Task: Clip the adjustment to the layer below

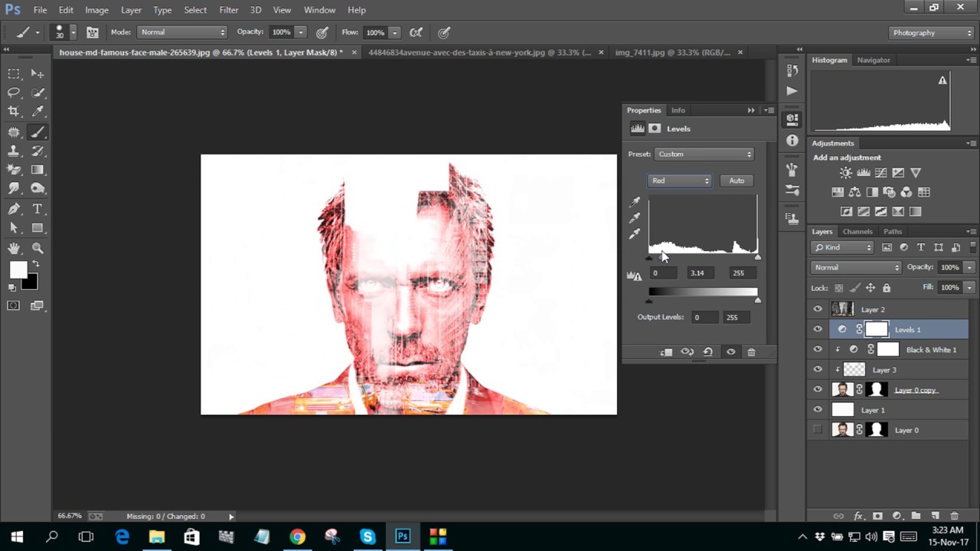Action: tap(666, 352)
